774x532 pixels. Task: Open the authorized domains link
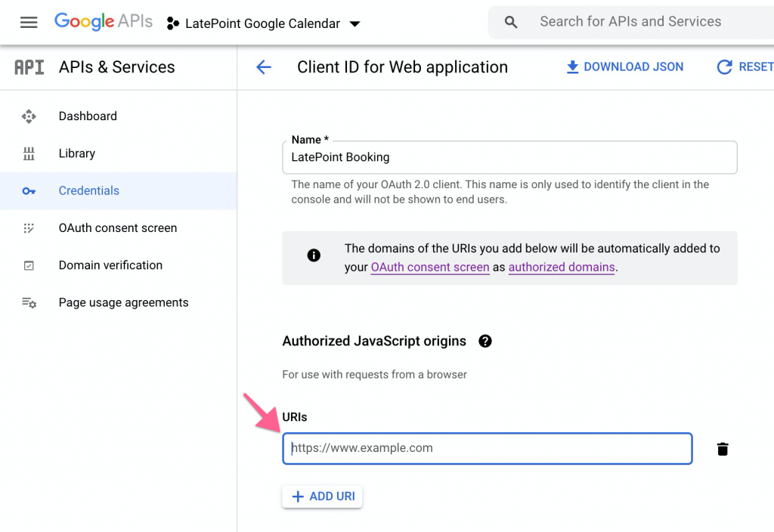click(561, 267)
